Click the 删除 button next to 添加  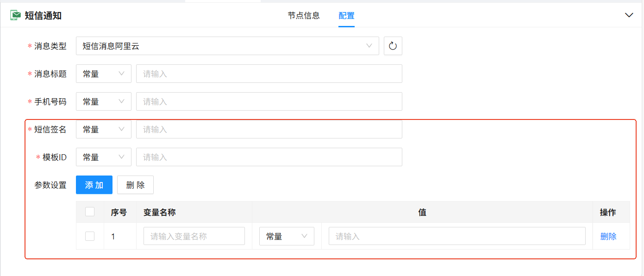[135, 185]
